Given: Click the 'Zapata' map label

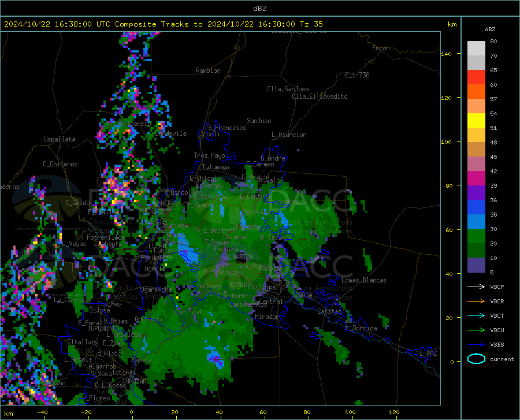Looking at the screenshot, I should coord(142,360).
